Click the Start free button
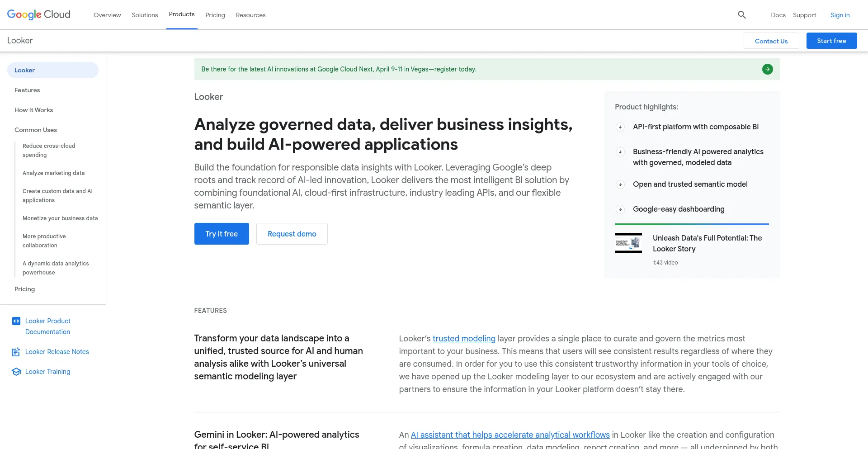 [831, 41]
